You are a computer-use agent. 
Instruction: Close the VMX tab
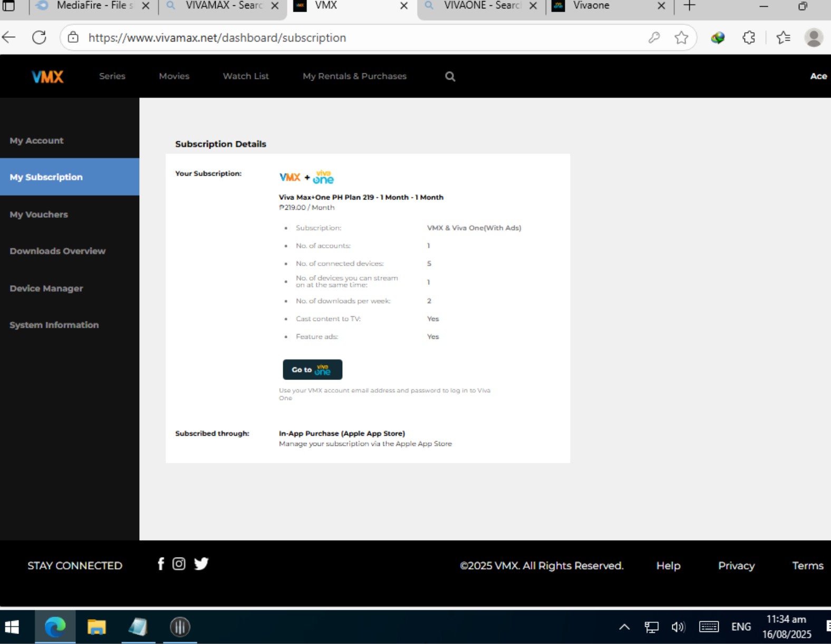404,6
